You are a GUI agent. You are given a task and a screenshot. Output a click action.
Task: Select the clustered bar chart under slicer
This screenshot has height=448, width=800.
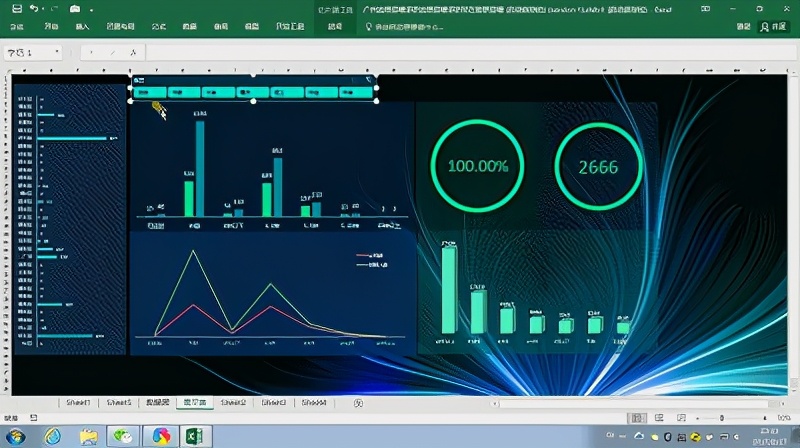272,167
